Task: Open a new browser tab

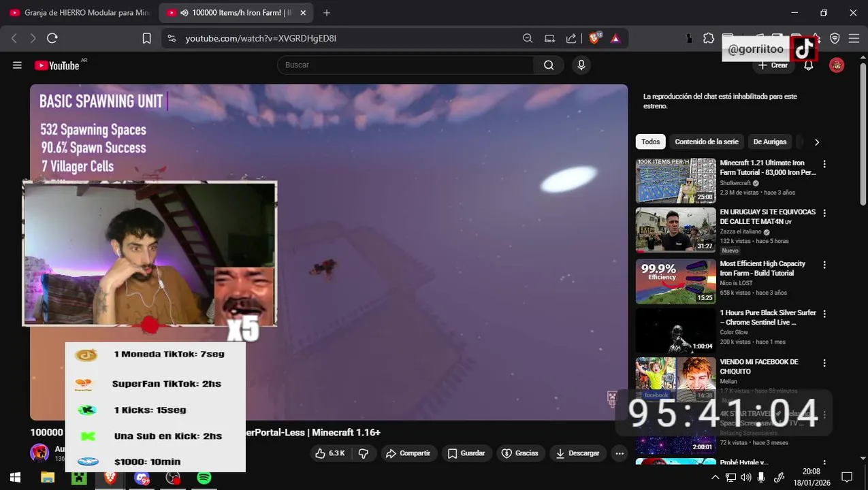Action: (x=327, y=13)
